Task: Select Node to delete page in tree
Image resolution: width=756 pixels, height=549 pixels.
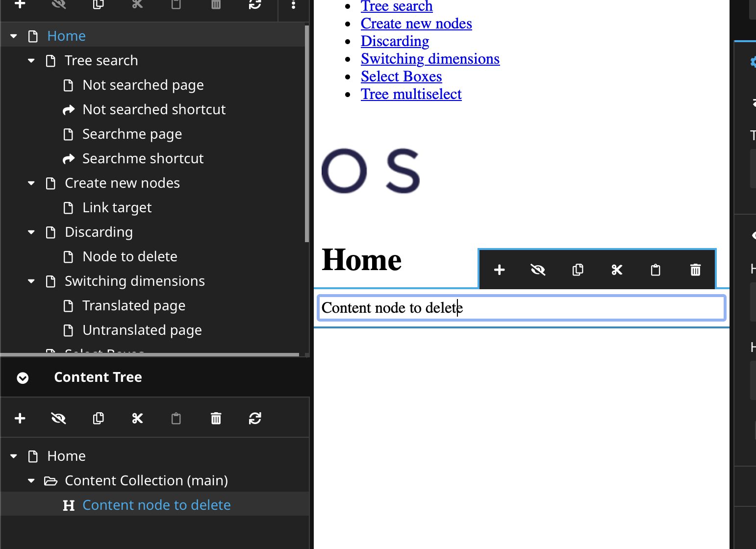Action: pyautogui.click(x=129, y=257)
